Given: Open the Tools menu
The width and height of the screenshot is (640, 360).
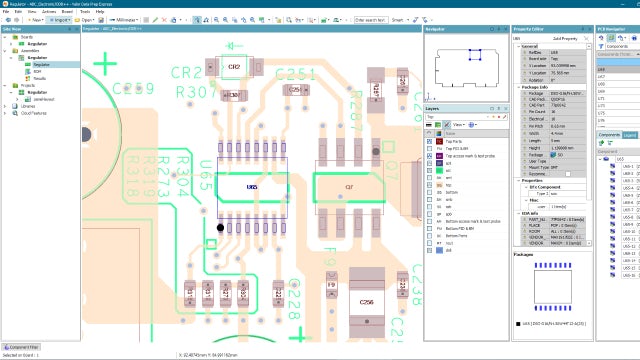Looking at the screenshot, I should click(85, 11).
